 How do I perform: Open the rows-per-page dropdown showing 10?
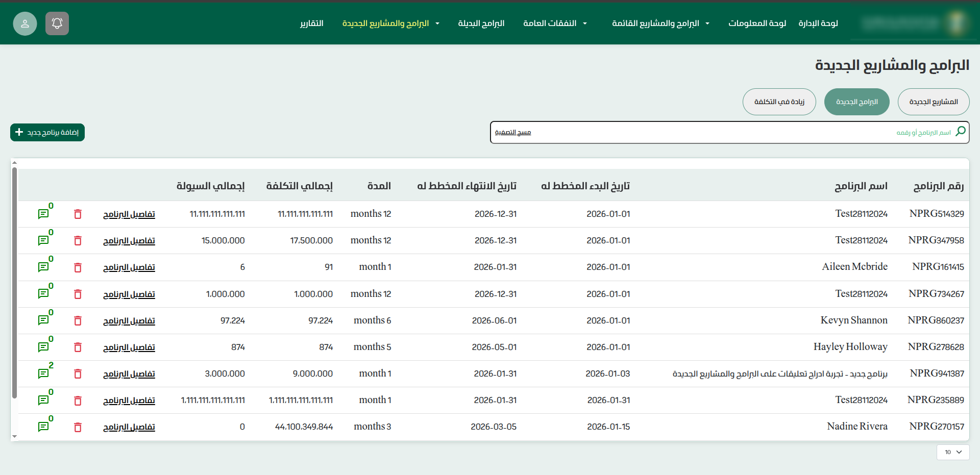pyautogui.click(x=952, y=452)
